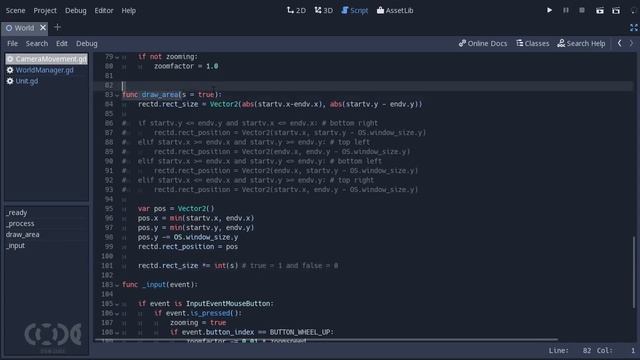
Task: Go to previous edited document
Action: [x=620, y=43]
